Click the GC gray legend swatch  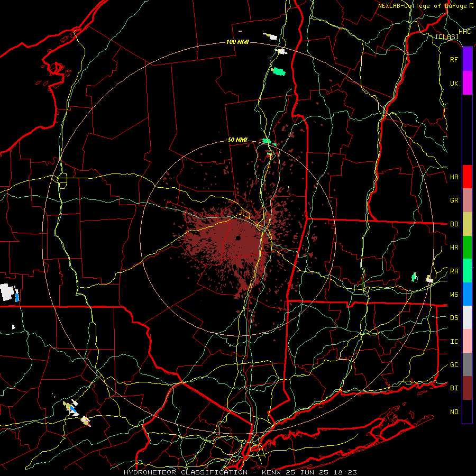pos(467,364)
